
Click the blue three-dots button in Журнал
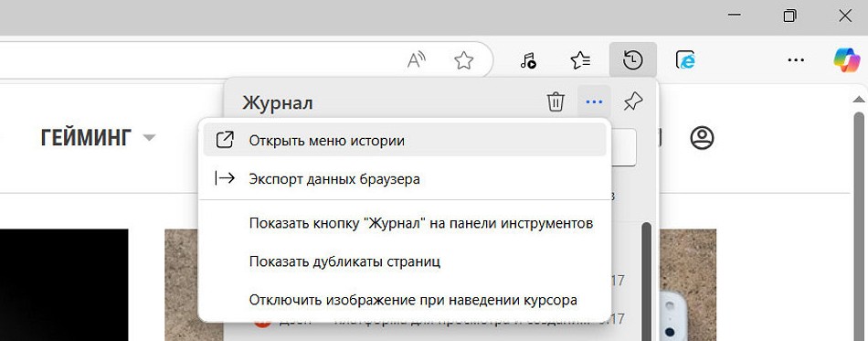click(594, 101)
